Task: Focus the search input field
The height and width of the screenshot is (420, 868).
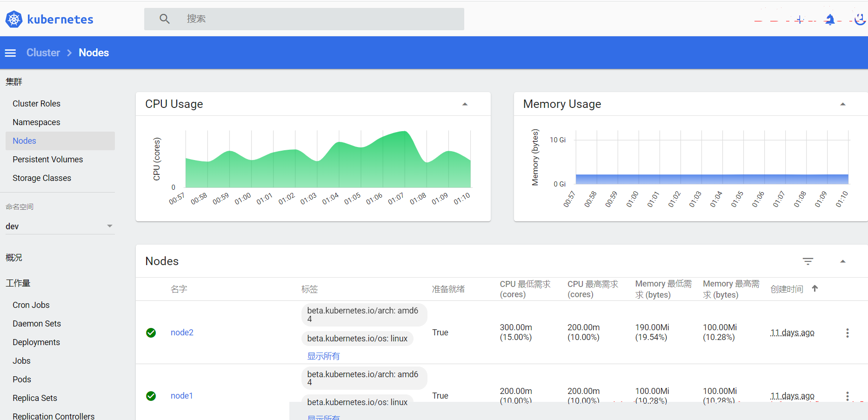Action: pos(304,19)
